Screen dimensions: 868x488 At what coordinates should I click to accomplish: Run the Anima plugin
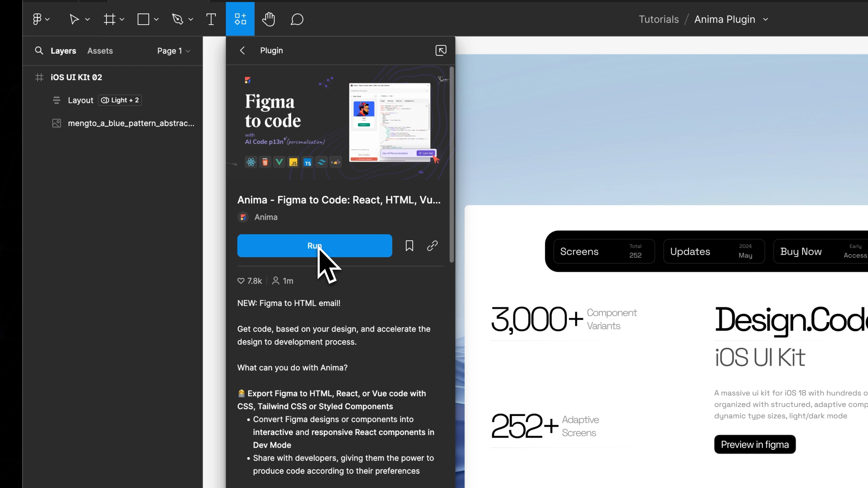click(x=315, y=246)
